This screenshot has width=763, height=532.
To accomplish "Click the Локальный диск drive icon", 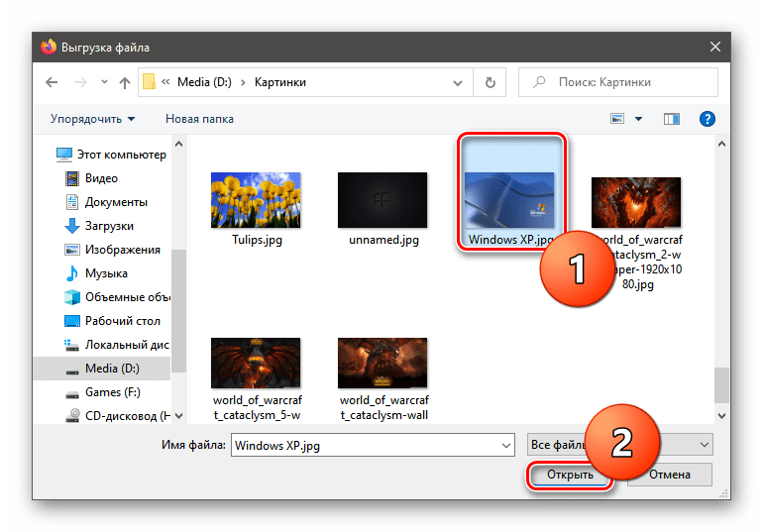I will coord(72,345).
